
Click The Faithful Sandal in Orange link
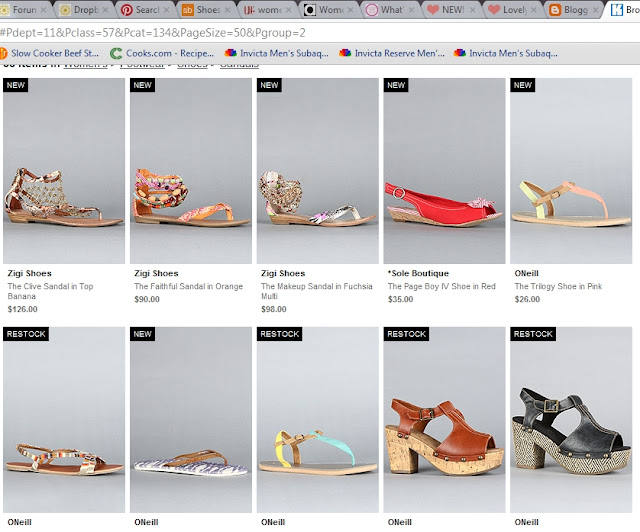tap(189, 286)
